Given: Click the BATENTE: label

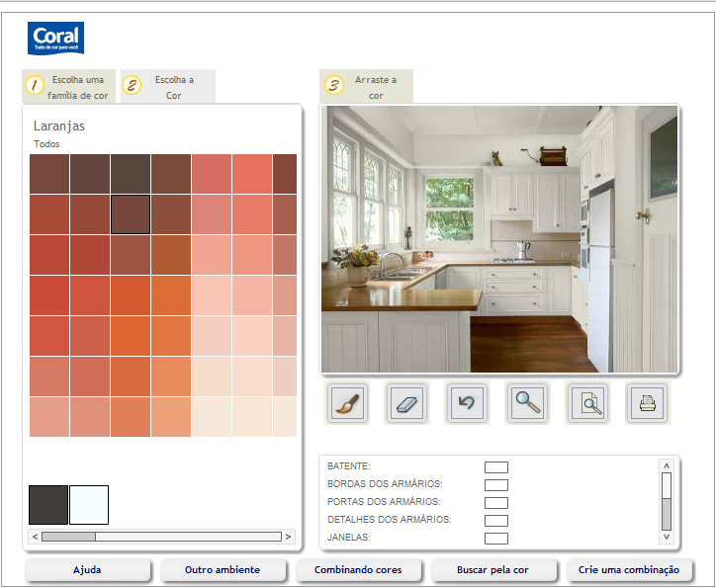Looking at the screenshot, I should point(349,466).
